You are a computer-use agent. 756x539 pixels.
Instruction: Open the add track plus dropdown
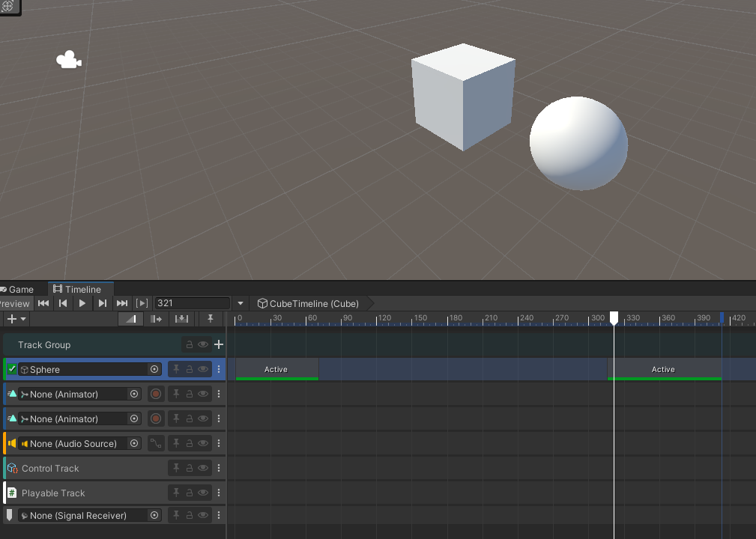coord(16,319)
